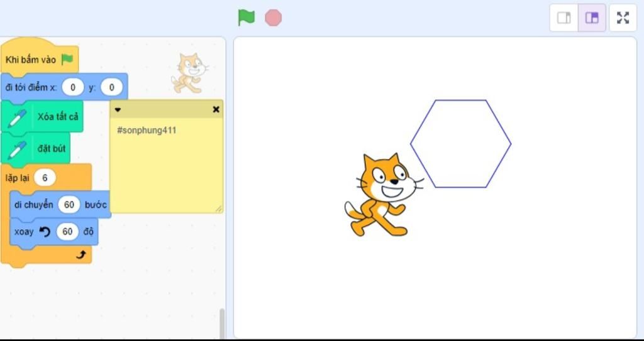Image resolution: width=644 pixels, height=341 pixels.
Task: Enter full screen stage mode
Action: [623, 18]
